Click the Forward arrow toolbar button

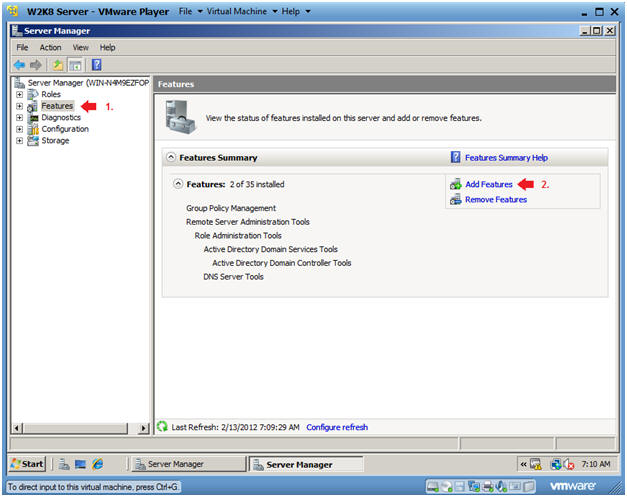(x=36, y=64)
